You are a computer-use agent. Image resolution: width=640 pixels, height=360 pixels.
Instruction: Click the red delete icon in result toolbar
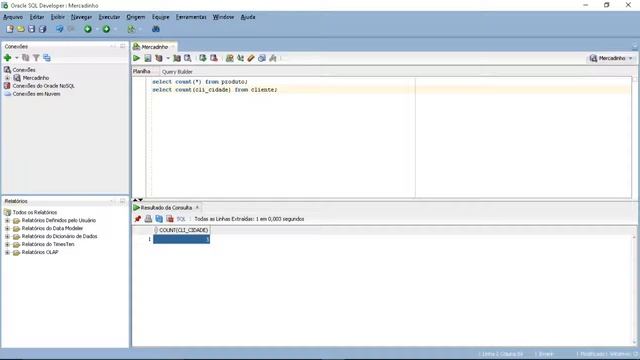(170, 219)
